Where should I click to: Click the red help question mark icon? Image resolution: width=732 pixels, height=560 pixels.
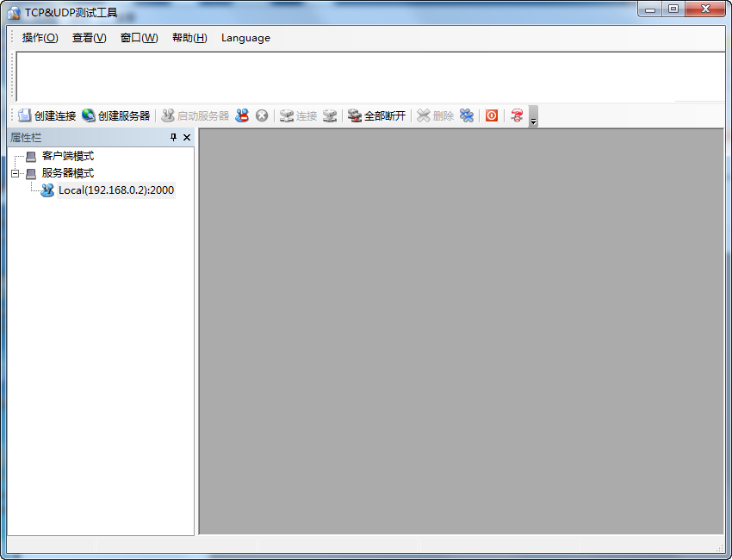[517, 115]
